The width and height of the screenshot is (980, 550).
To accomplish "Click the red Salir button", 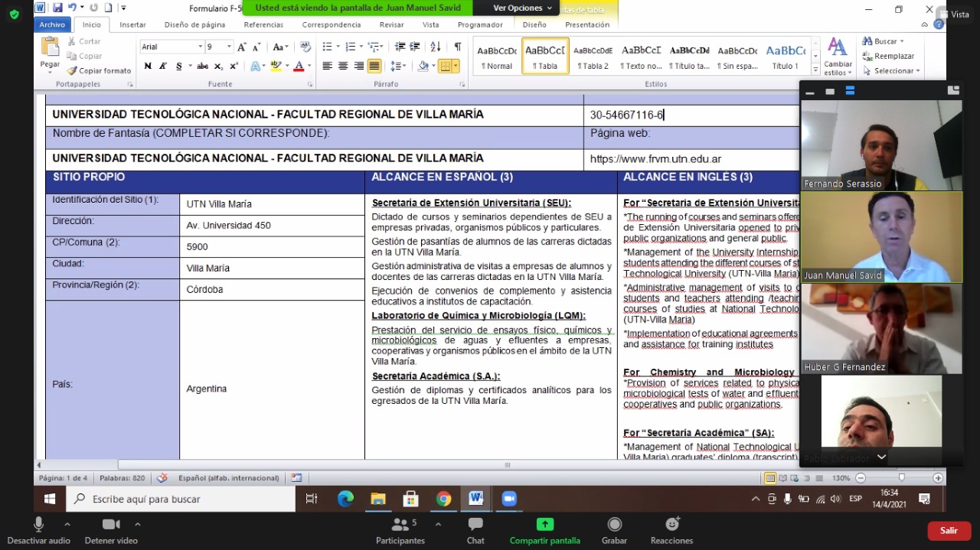I will click(x=949, y=530).
